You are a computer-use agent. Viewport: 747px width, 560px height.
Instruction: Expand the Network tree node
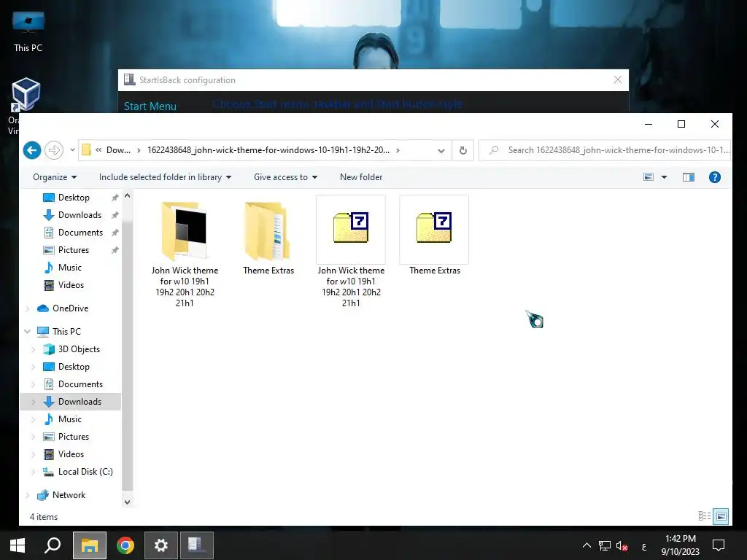28,495
